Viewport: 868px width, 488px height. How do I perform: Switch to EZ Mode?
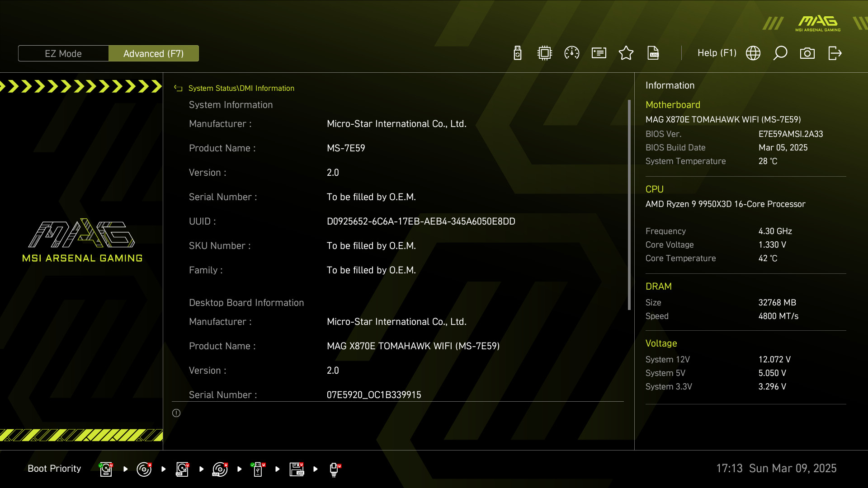click(63, 53)
